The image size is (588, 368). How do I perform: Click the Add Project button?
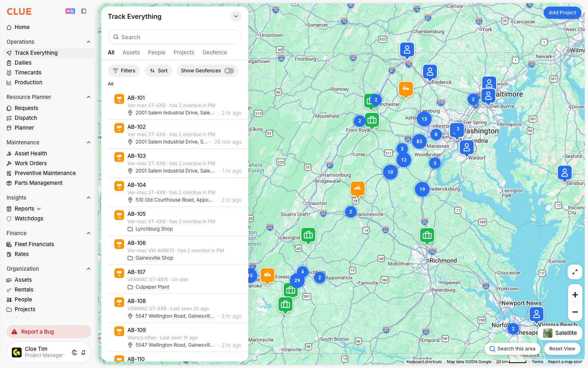pos(562,13)
